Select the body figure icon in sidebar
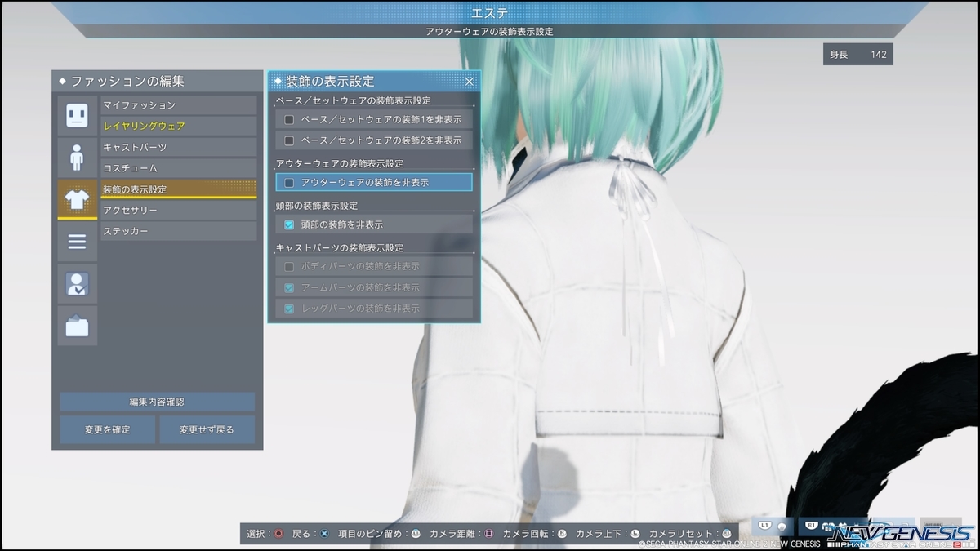The height and width of the screenshot is (551, 980). click(77, 157)
